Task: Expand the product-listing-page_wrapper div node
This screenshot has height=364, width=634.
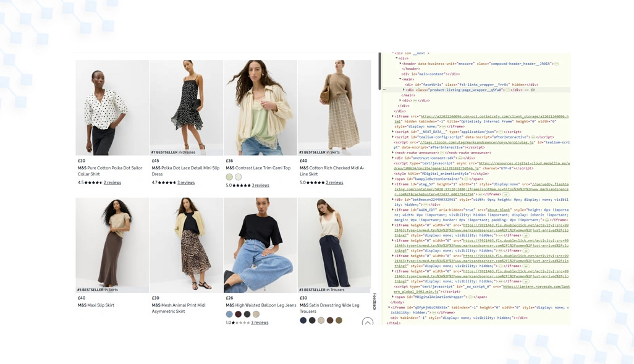Action: pyautogui.click(x=404, y=90)
